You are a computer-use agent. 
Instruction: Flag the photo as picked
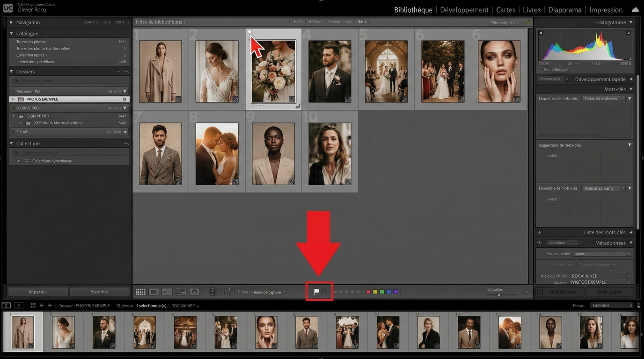316,292
